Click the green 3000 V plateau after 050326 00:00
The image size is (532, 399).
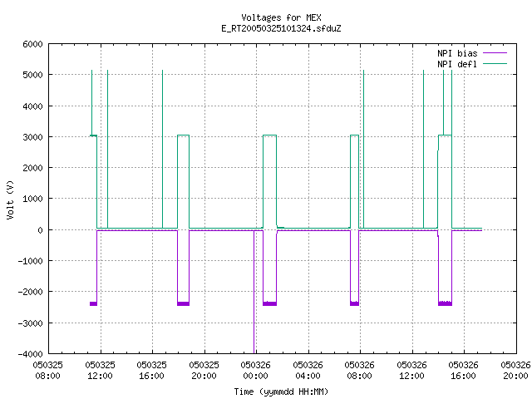click(x=269, y=135)
